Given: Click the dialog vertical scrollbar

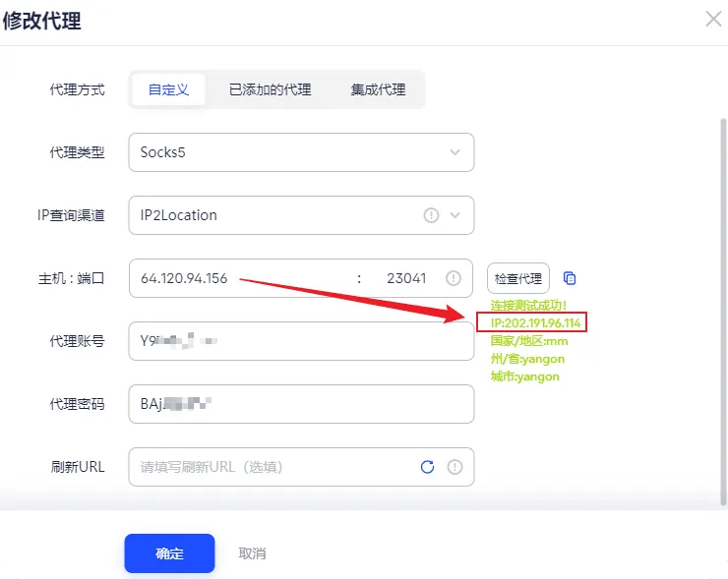Looking at the screenshot, I should point(723,312).
